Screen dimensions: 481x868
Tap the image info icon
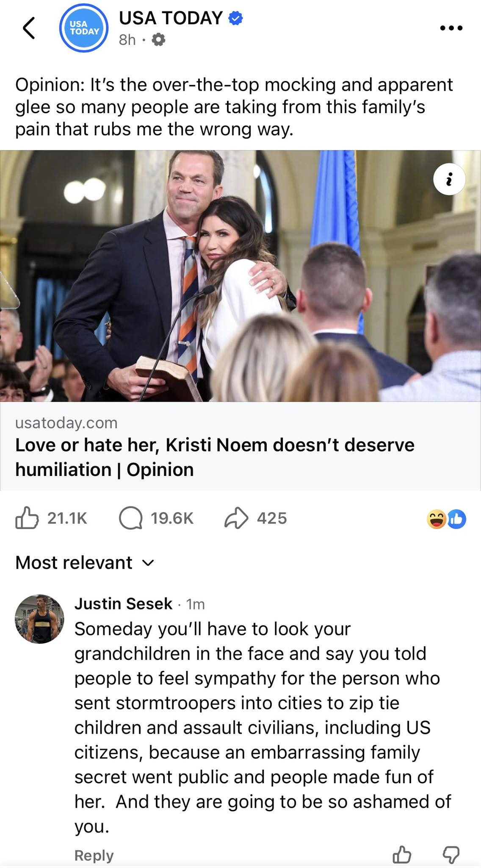(x=449, y=179)
